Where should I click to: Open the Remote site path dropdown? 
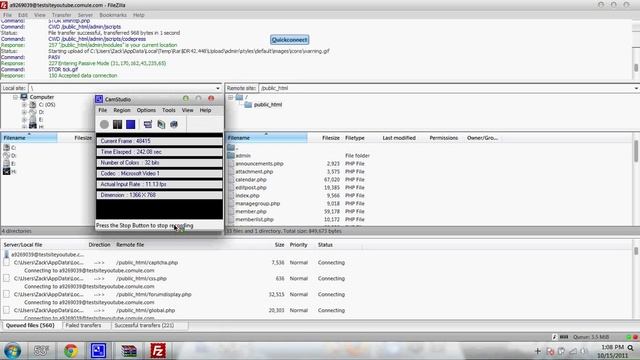click(x=636, y=88)
